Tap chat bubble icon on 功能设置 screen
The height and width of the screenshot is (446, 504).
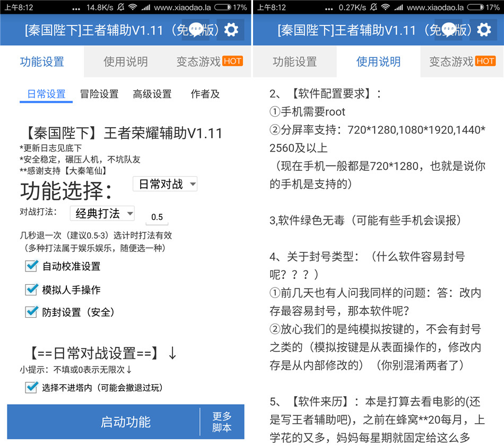pyautogui.click(x=196, y=30)
